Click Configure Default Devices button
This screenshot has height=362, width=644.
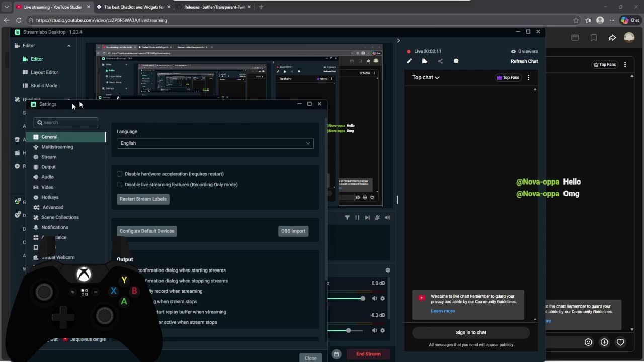147,231
